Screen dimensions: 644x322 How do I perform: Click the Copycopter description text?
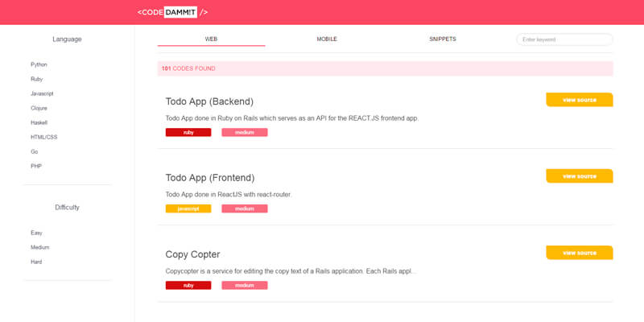pyautogui.click(x=291, y=271)
